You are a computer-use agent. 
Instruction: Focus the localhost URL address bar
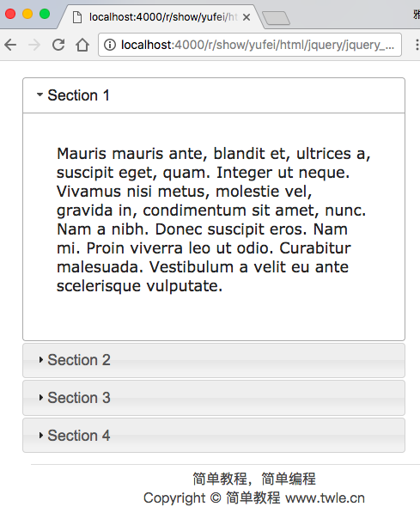(x=250, y=45)
